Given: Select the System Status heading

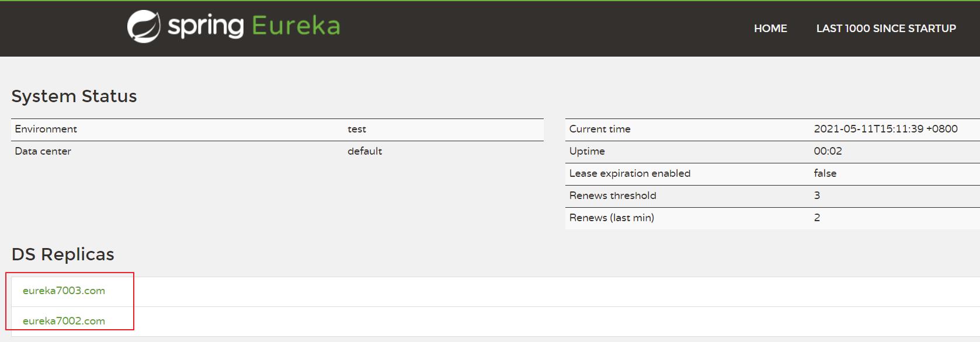Looking at the screenshot, I should (x=74, y=96).
